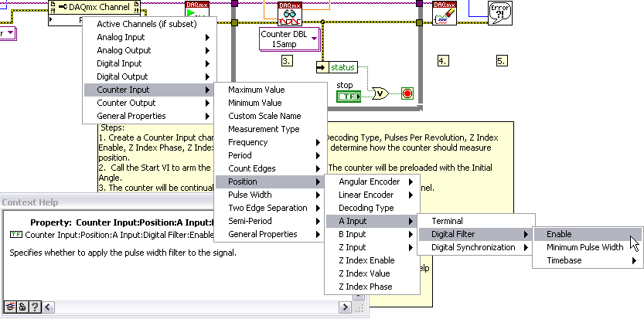This screenshot has width=644, height=319.
Task: Choose the Terminal property
Action: 476,221
